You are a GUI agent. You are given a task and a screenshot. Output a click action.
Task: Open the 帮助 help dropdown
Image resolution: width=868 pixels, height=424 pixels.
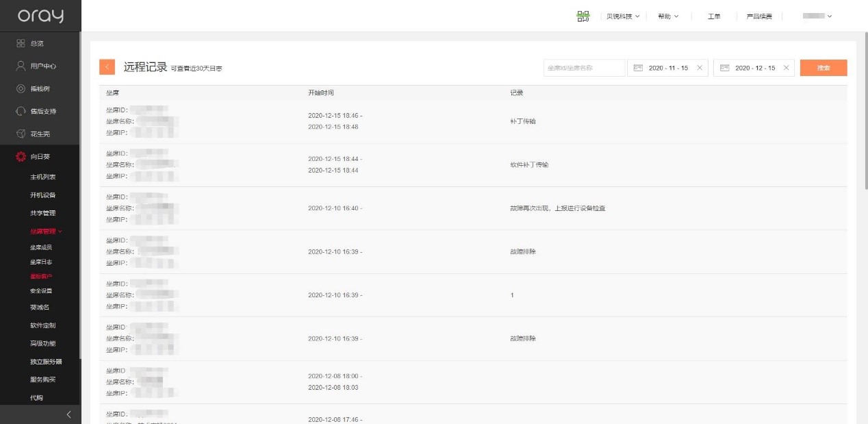pyautogui.click(x=668, y=16)
